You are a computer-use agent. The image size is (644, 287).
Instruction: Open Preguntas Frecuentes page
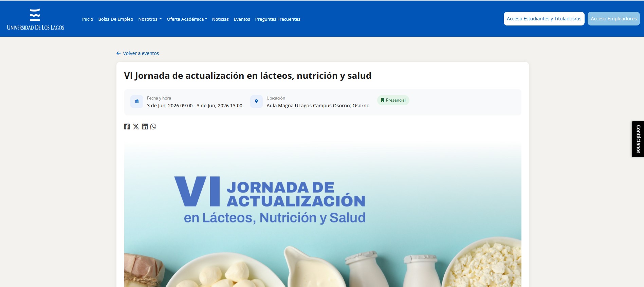click(278, 19)
